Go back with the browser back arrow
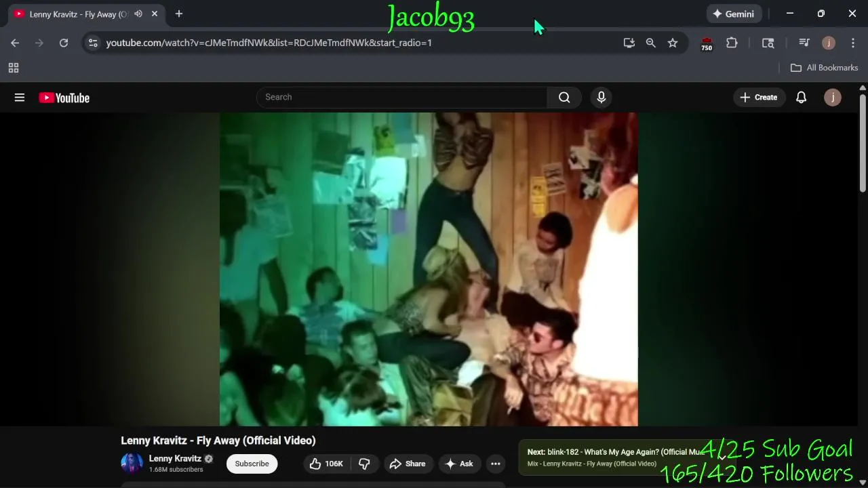 [15, 43]
